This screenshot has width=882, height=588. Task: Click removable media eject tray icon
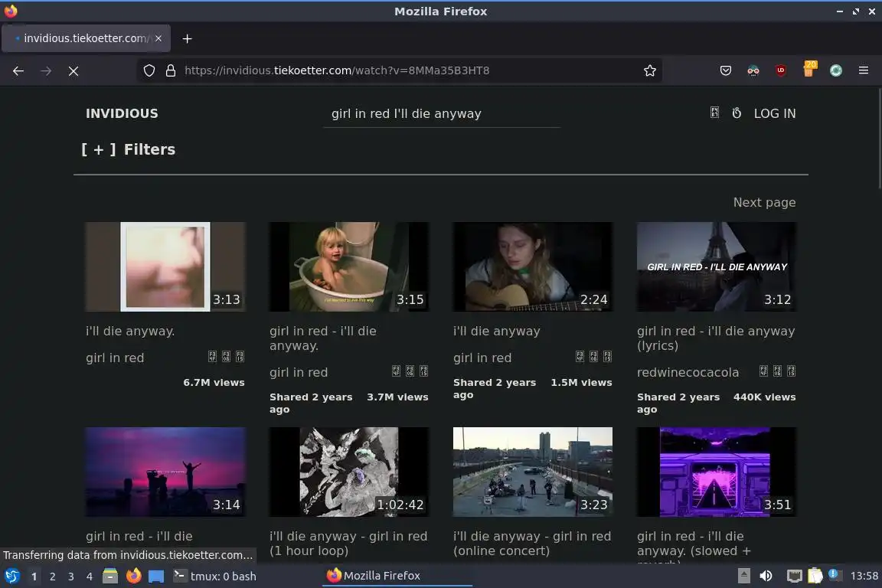pyautogui.click(x=743, y=576)
